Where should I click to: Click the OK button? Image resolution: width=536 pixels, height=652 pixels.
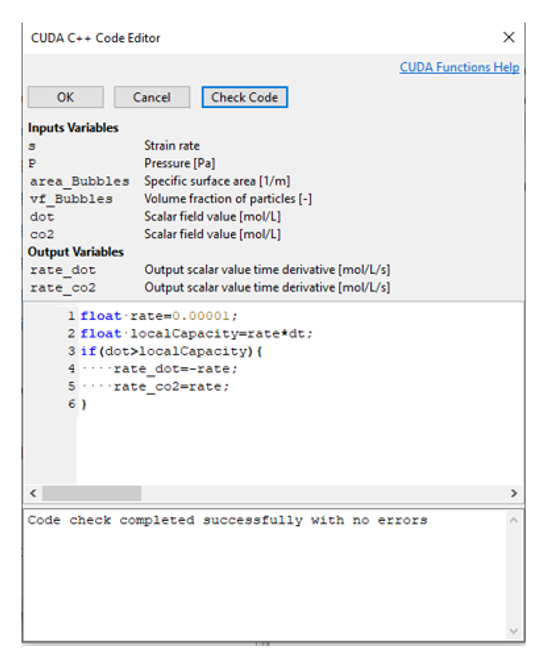[66, 97]
